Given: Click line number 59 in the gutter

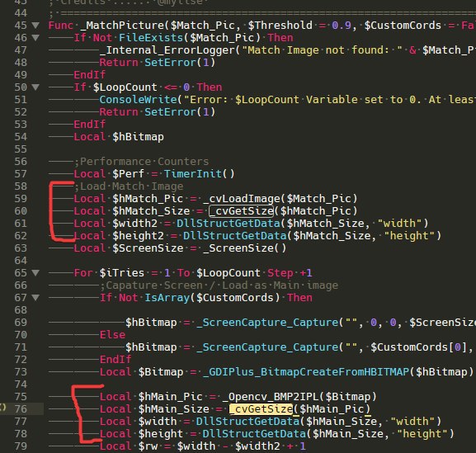Looking at the screenshot, I should pos(21,199).
